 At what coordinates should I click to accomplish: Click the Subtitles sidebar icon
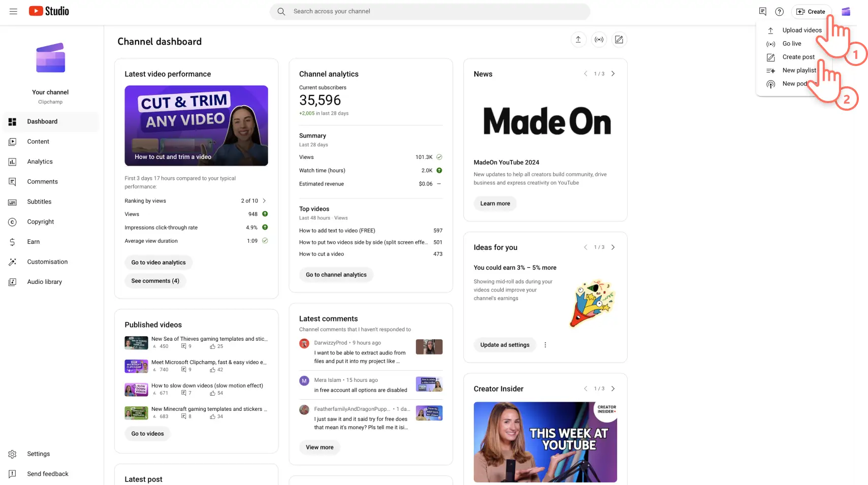(12, 202)
